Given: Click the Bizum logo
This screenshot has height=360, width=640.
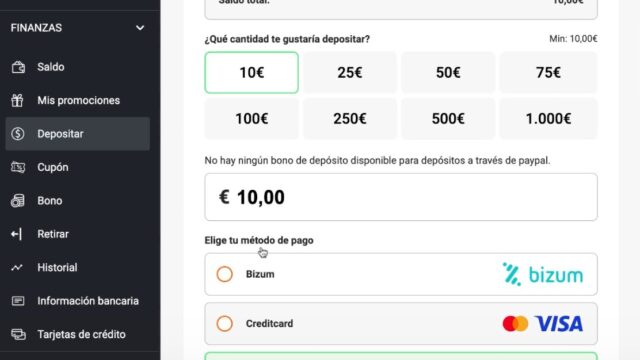Looking at the screenshot, I should 543,274.
